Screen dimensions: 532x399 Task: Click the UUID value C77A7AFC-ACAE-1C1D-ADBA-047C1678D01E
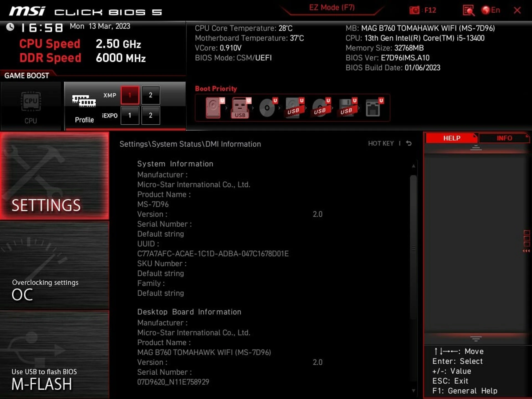[213, 254]
